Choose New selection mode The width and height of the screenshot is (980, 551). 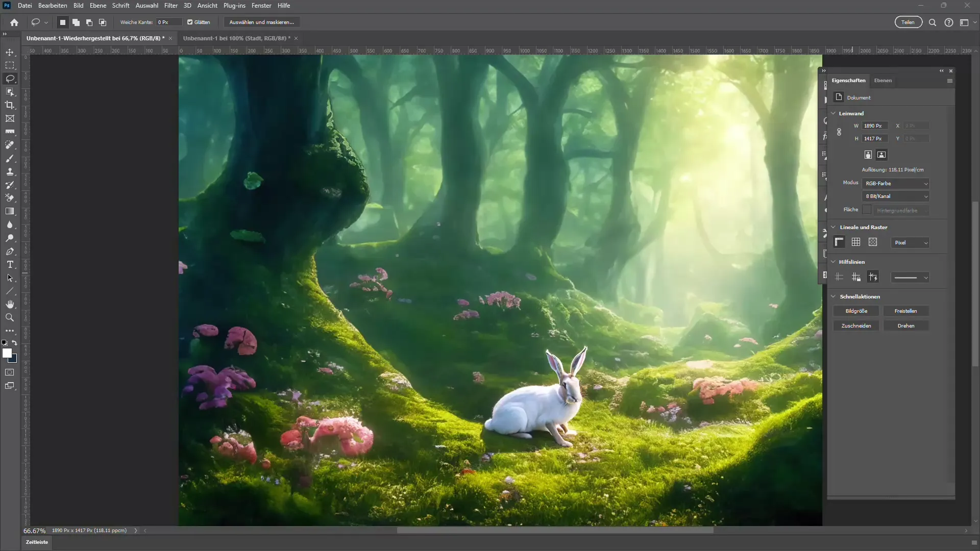tap(63, 22)
